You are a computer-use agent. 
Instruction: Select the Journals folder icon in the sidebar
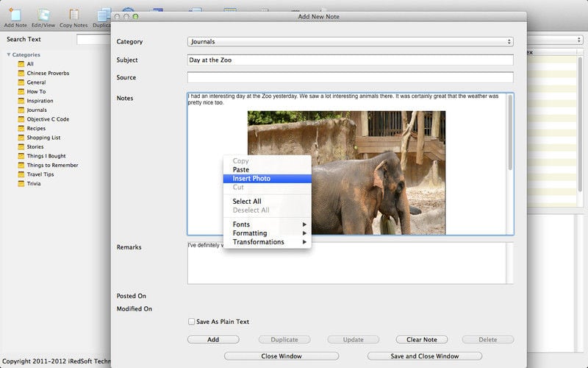[21, 110]
